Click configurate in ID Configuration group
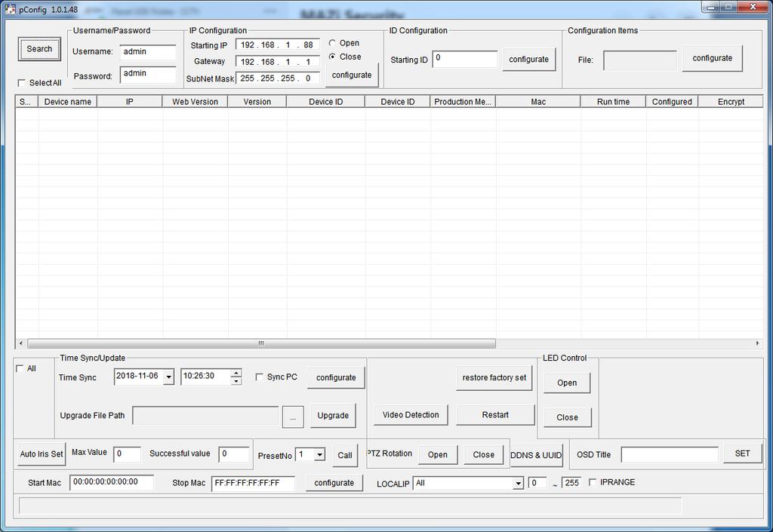773x532 pixels. point(528,59)
